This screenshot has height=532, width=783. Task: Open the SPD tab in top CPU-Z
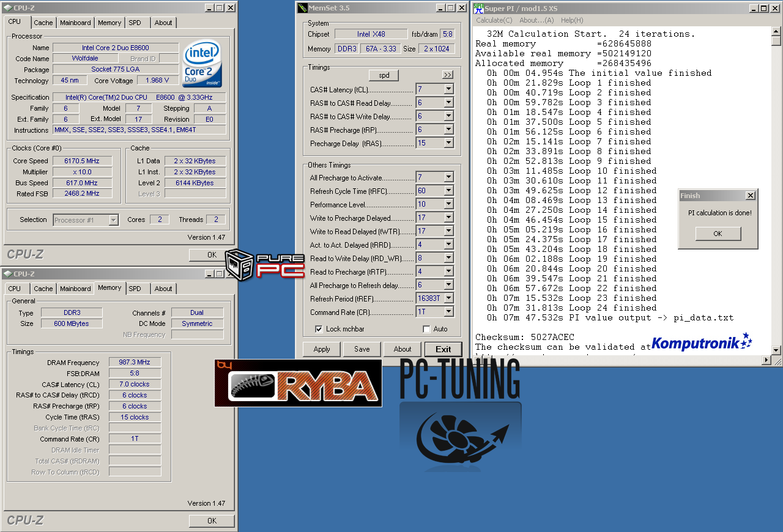[x=135, y=23]
